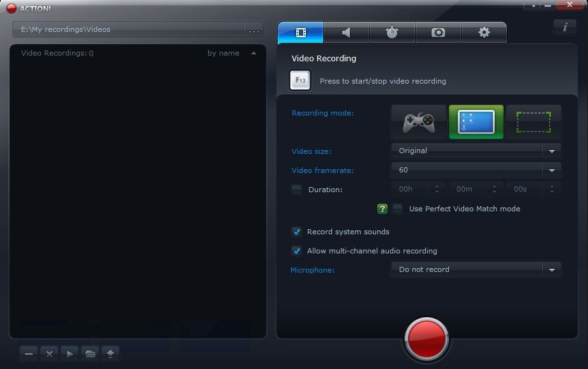Image resolution: width=588 pixels, height=369 pixels.
Task: Sort video recordings by name
Action: 231,53
